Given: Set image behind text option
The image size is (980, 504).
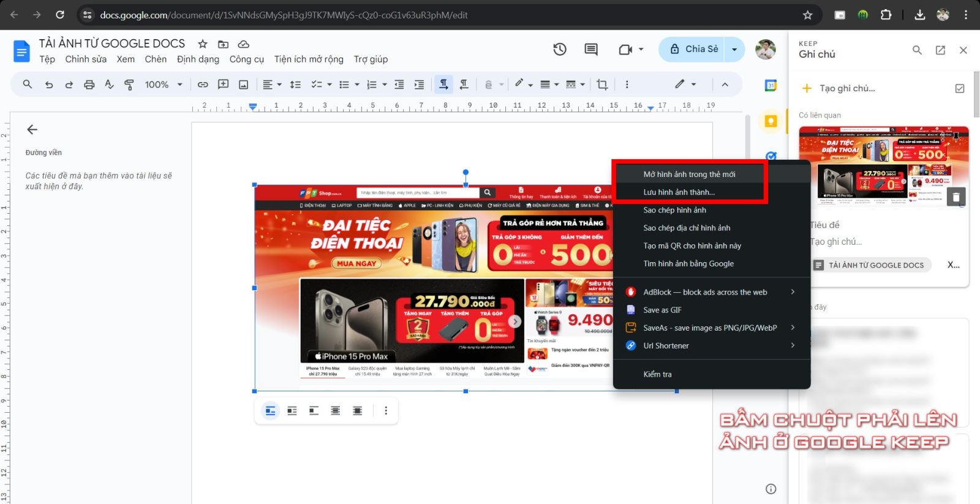Looking at the screenshot, I should coord(336,411).
